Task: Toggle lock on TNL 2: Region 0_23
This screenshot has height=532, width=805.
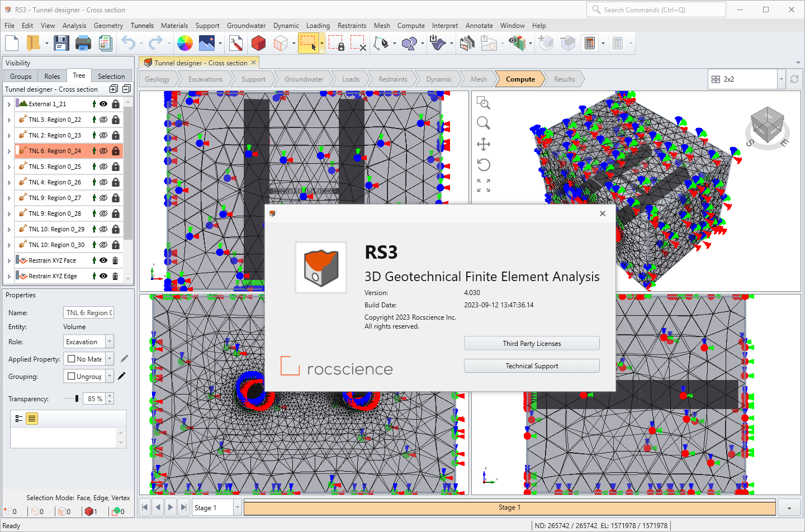Action: (x=116, y=135)
